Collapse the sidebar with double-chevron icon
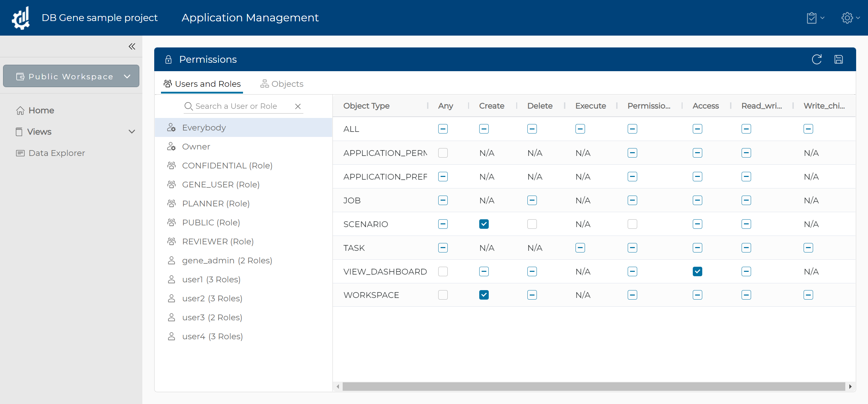 (132, 46)
